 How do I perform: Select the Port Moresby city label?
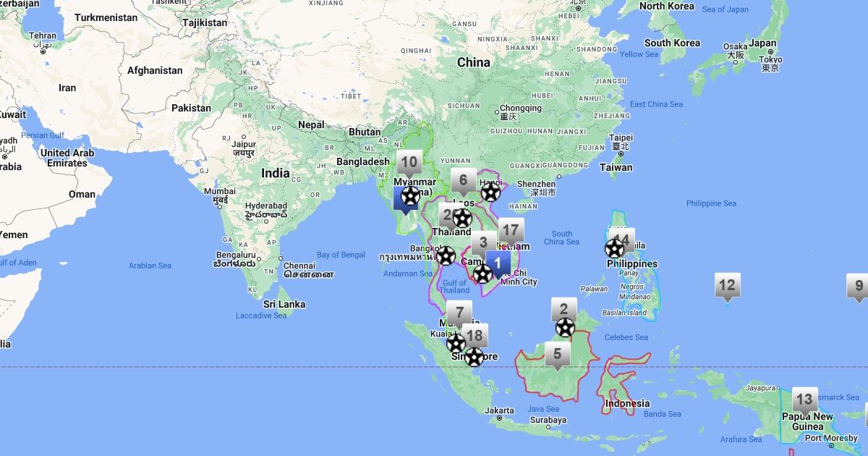(x=831, y=438)
